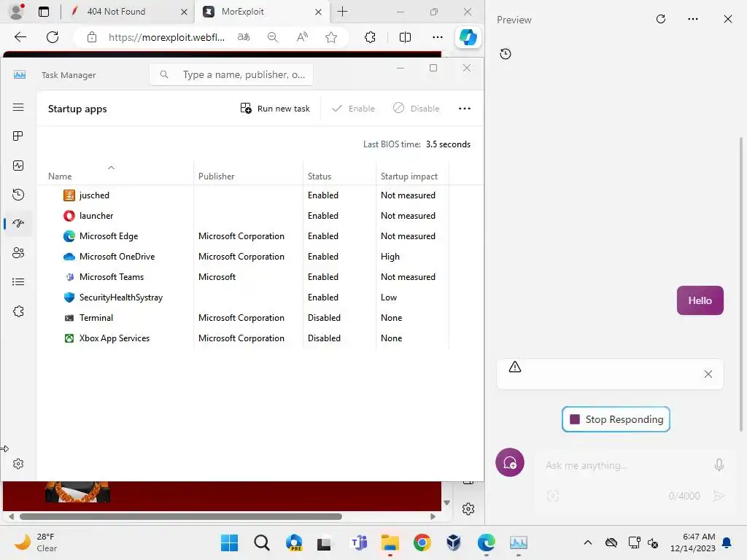Close the MorExploit browser tab
Viewport: 747px width, 560px height.
318,12
